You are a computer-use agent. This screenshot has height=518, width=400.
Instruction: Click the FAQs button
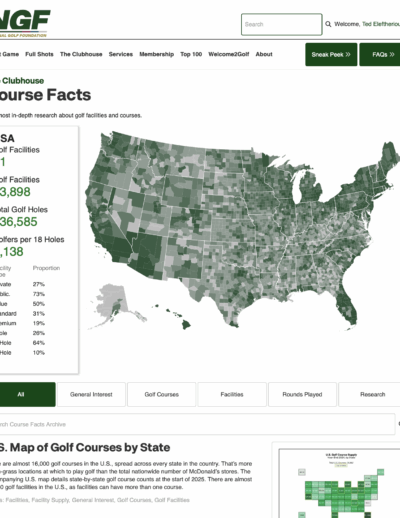[x=380, y=54]
